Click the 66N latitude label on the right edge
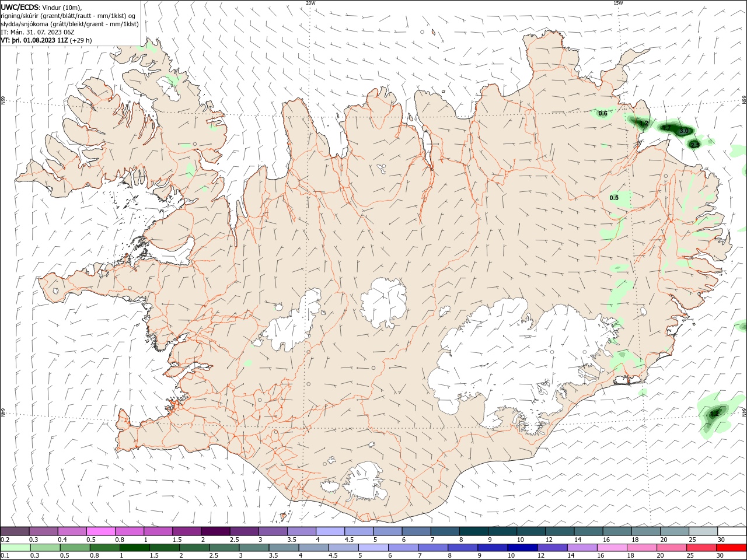 [x=744, y=100]
